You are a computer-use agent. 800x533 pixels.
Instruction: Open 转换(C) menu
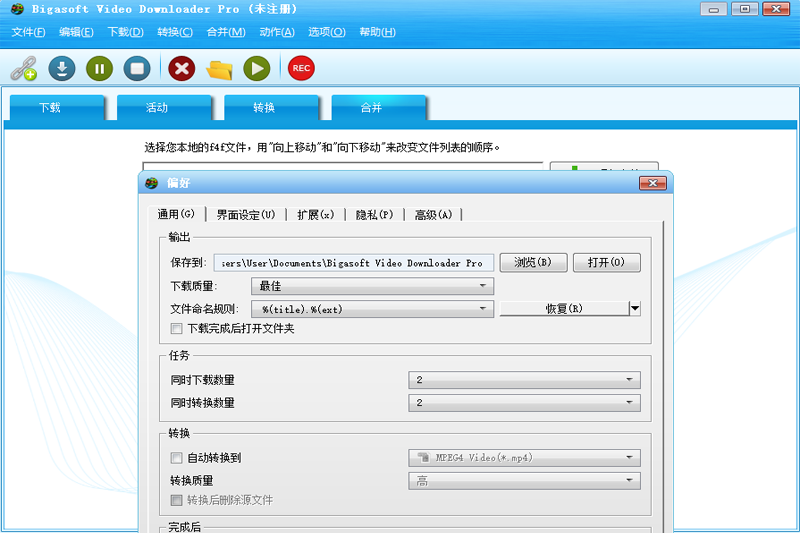click(175, 32)
